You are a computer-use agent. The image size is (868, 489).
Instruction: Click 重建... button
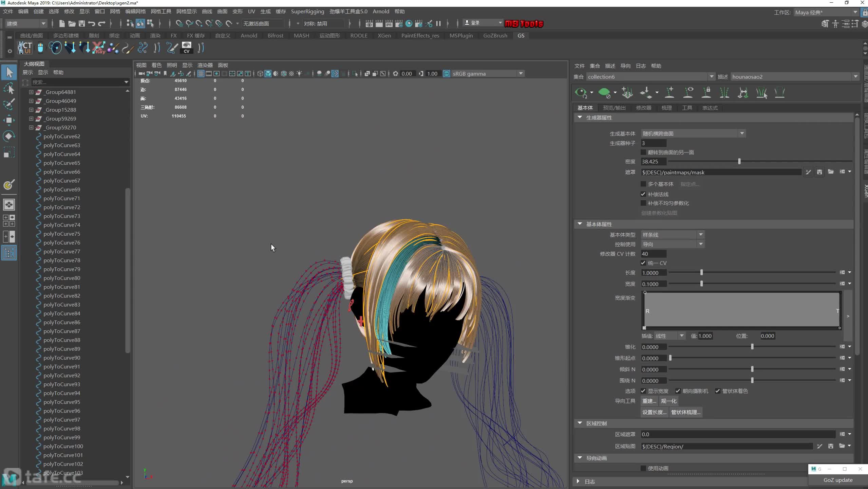pos(649,401)
